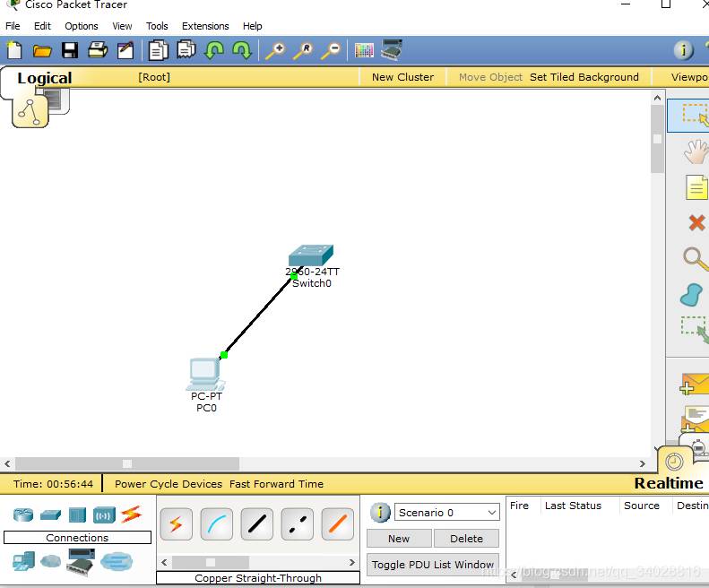The height and width of the screenshot is (588, 709).
Task: Pick the Copper Cross-Over cable
Action: click(x=297, y=523)
